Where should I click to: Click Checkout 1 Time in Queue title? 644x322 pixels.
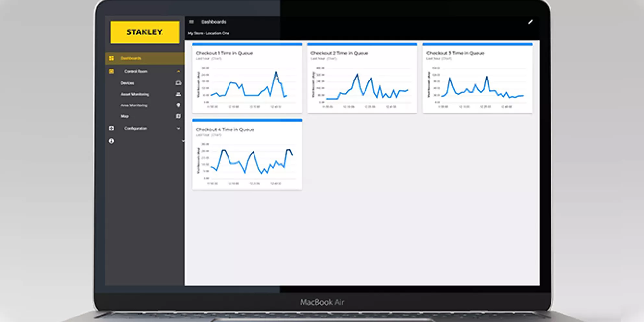point(224,53)
